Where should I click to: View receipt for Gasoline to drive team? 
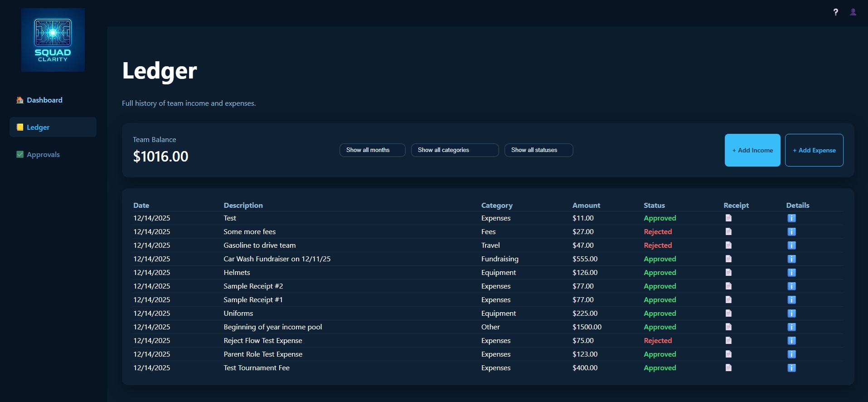click(728, 245)
